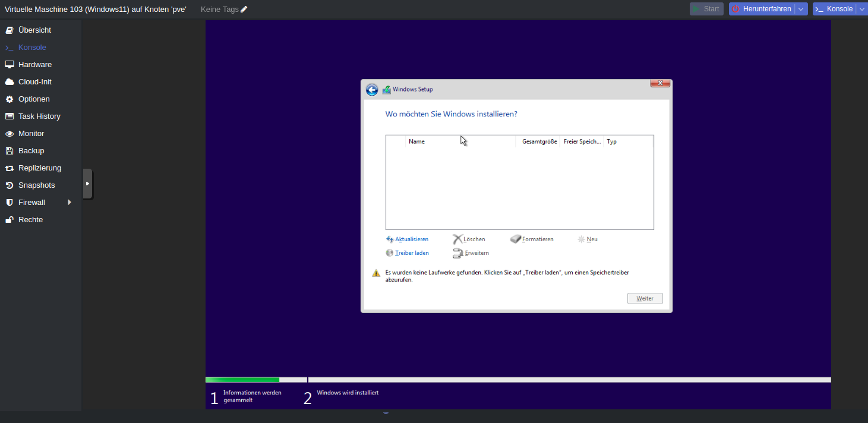The image size is (868, 423).
Task: Open the Konsole dropdown arrow in the top bar
Action: pyautogui.click(x=861, y=9)
